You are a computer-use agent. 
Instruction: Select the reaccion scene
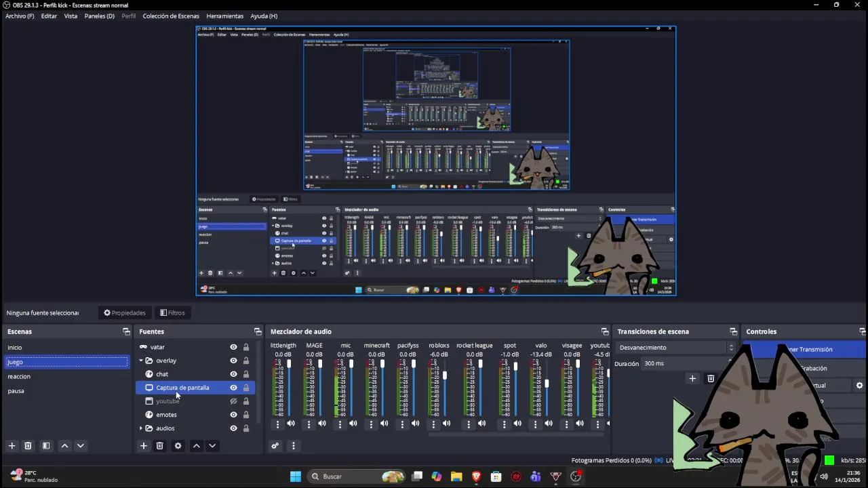[66, 376]
